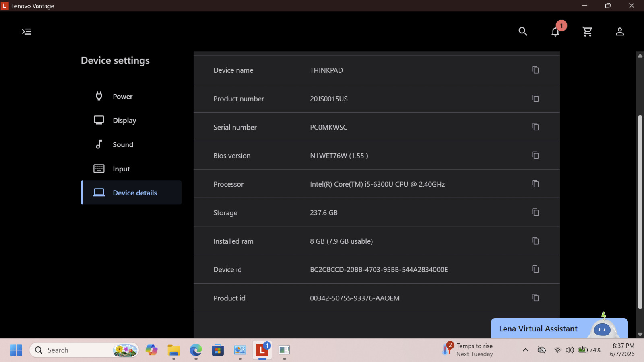Click the main vertical scrollbar thumb
Viewport: 644px width, 362px height.
[x=640, y=212]
